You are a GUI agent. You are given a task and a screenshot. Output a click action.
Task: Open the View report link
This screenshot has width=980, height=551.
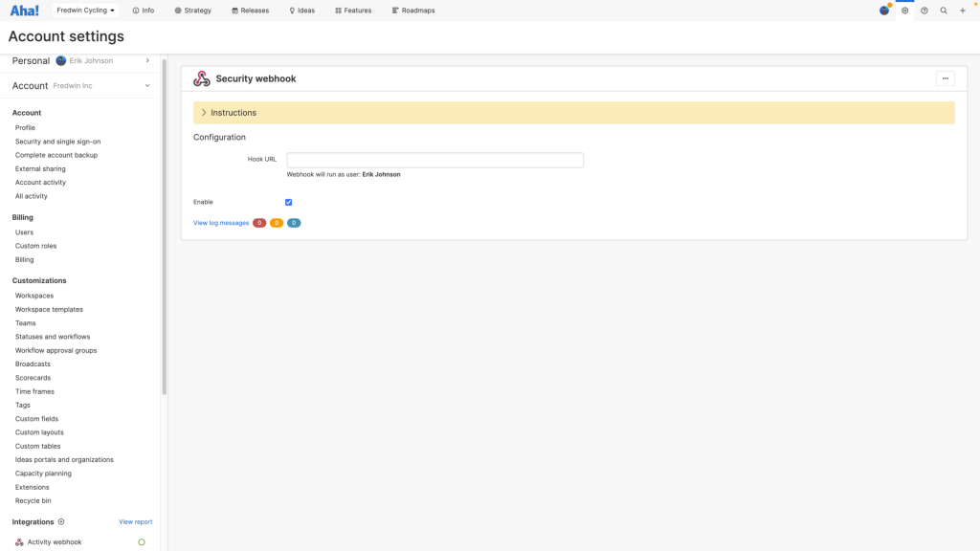click(135, 522)
